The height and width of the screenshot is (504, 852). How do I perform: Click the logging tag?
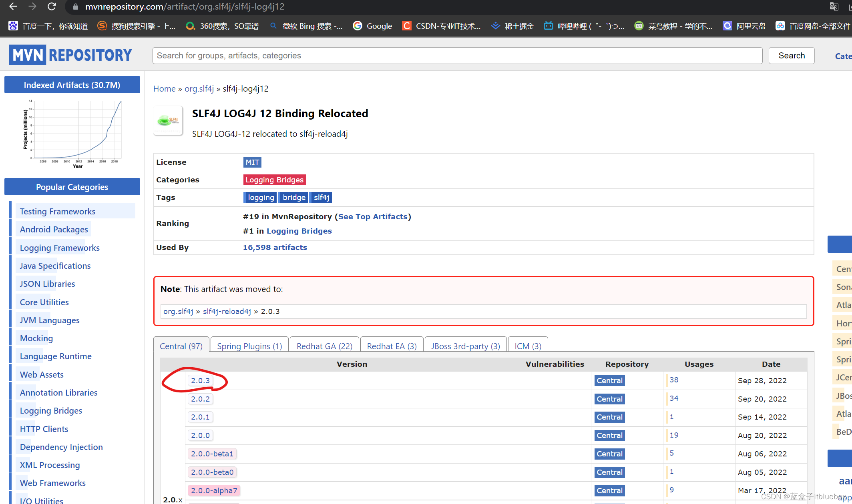260,197
